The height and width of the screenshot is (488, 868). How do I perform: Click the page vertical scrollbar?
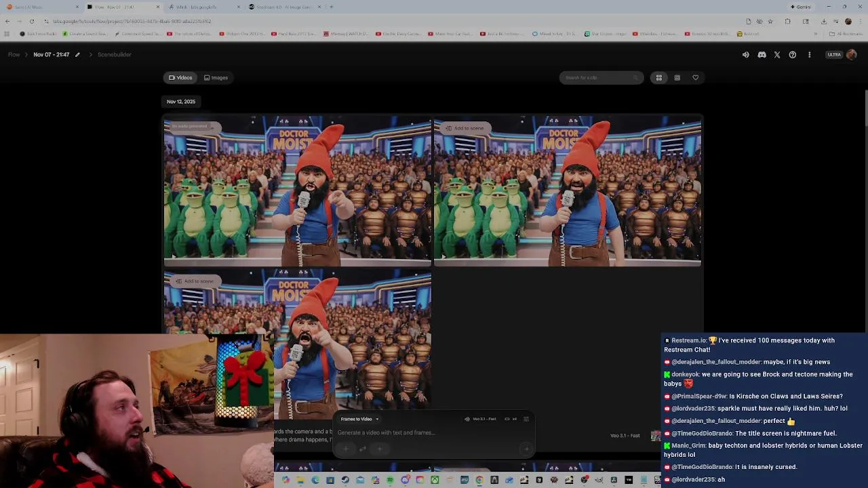[x=865, y=108]
